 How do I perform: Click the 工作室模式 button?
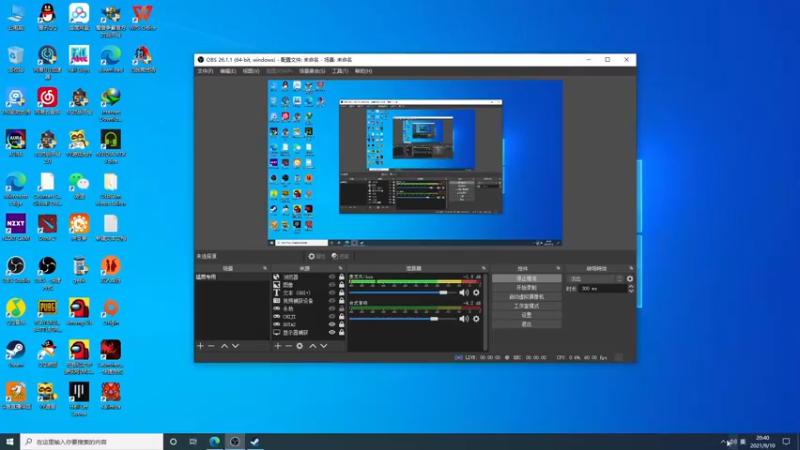(x=527, y=306)
